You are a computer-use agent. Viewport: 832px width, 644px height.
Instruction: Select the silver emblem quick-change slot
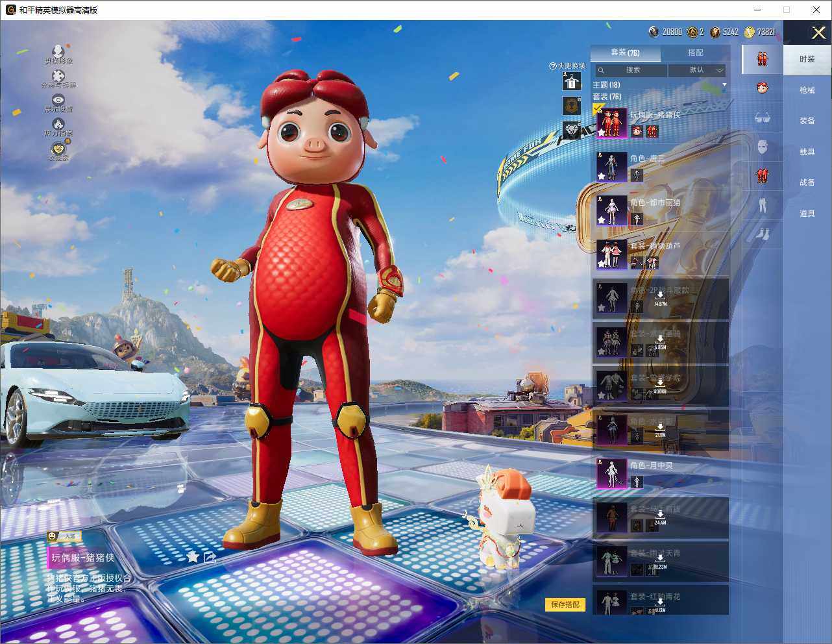(x=572, y=130)
